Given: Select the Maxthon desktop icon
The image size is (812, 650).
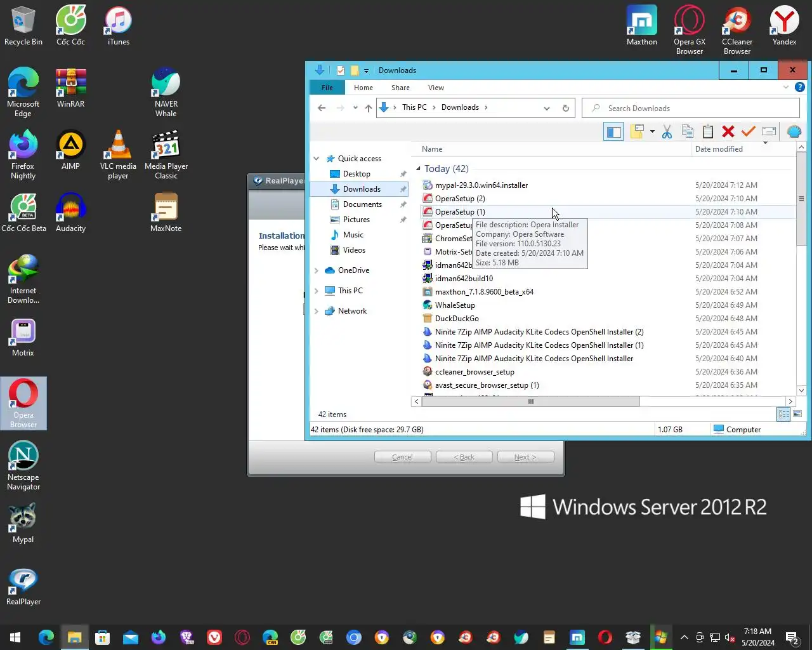Looking at the screenshot, I should pos(641,26).
